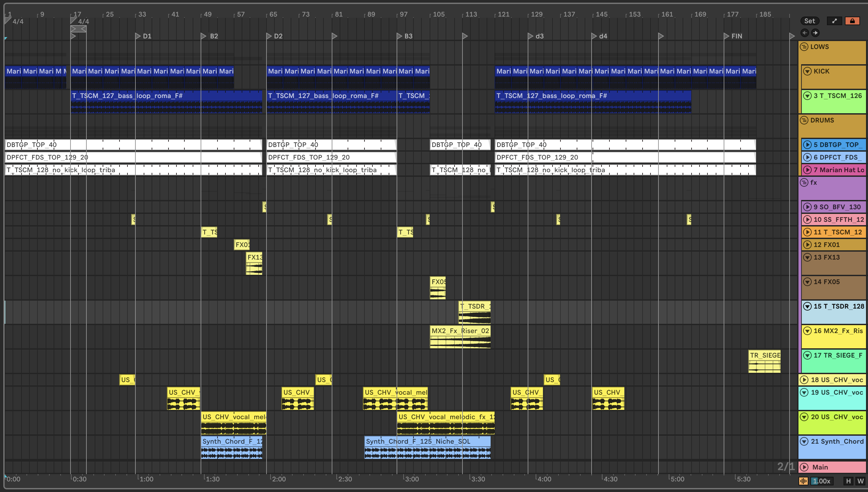The image size is (868, 492).
Task: Collapse the DRUMS group track
Action: [x=804, y=120]
